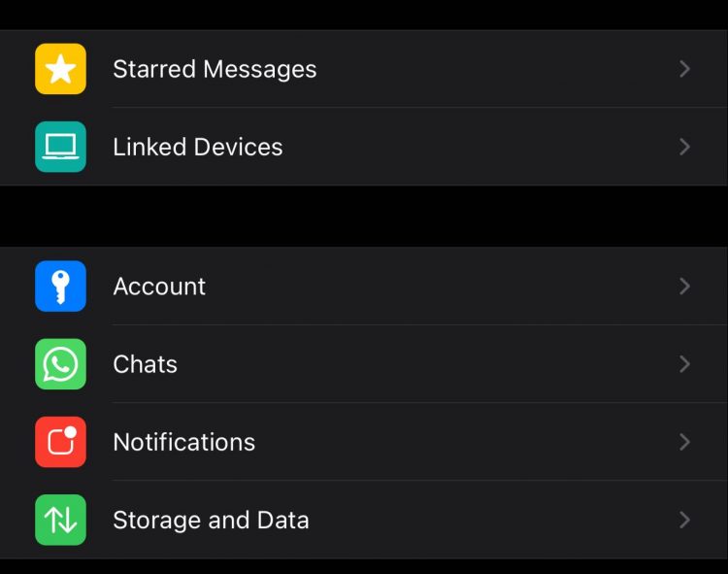Image resolution: width=728 pixels, height=574 pixels.
Task: Expand Starred Messages using its chevron
Action: click(x=684, y=69)
